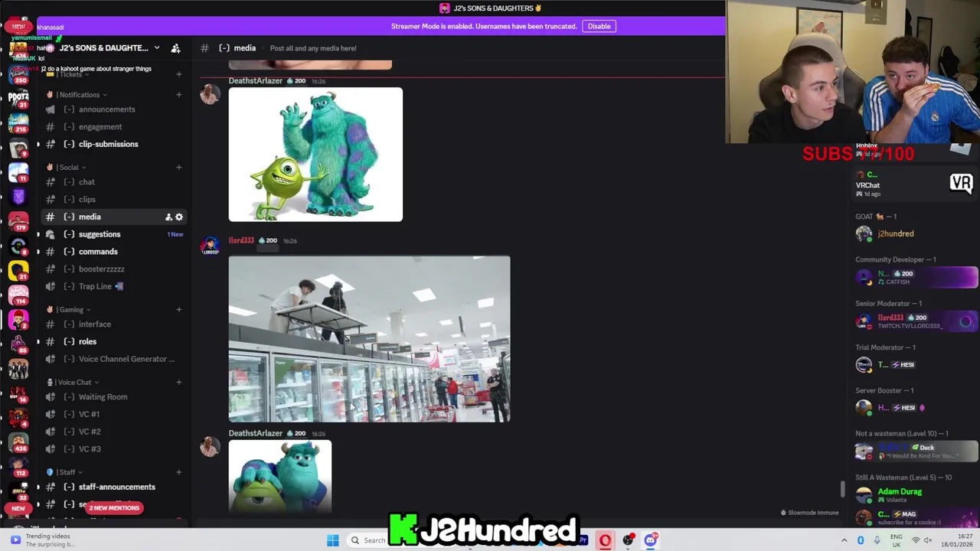The height and width of the screenshot is (551, 980).
Task: Add a channel to Voice Chat category
Action: coord(179,383)
